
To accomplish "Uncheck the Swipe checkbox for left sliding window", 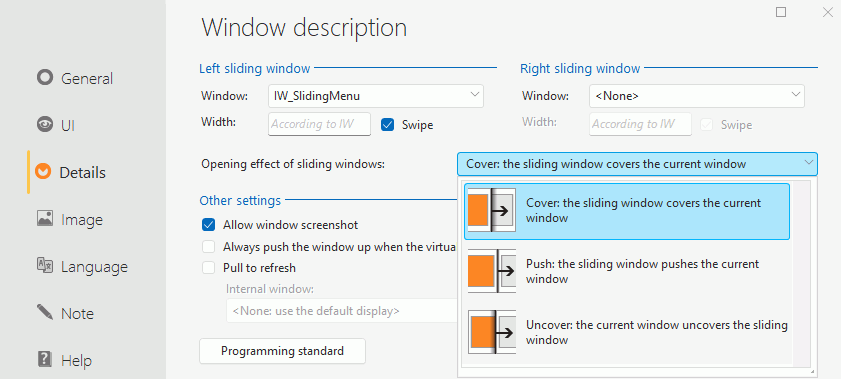I will (388, 125).
